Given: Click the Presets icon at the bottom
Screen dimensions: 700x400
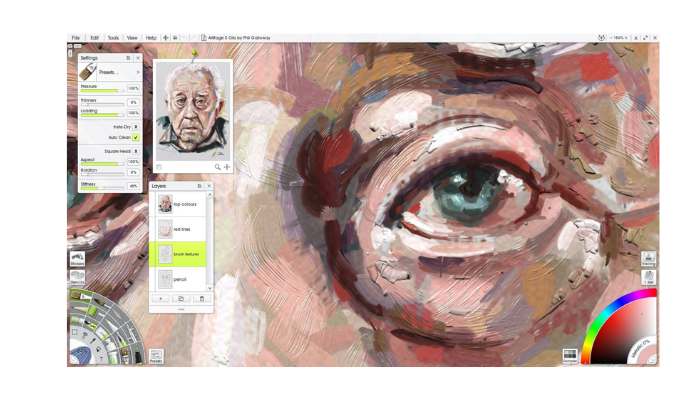Looking at the screenshot, I should coord(156,356).
